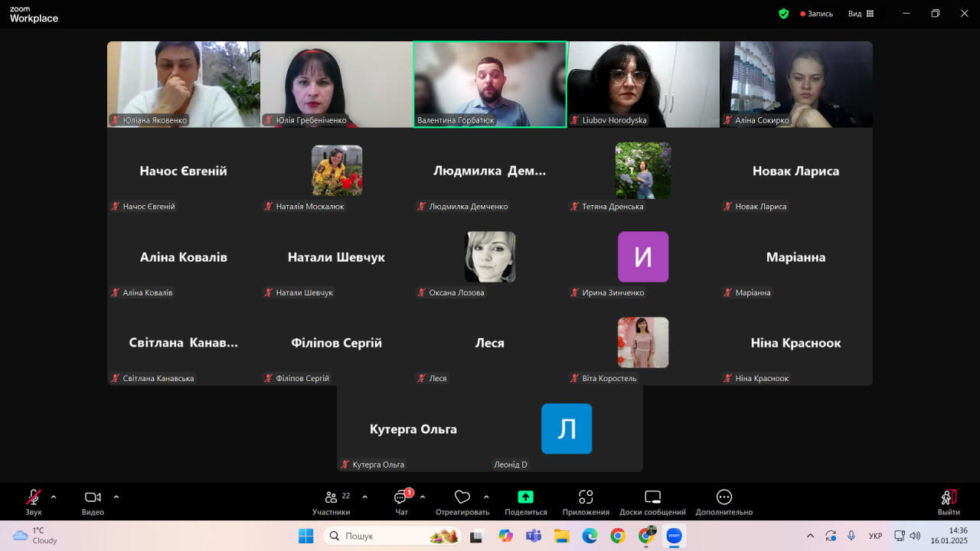Select Аліна Сокирко video tile
Viewport: 980px width, 551px height.
[x=796, y=84]
